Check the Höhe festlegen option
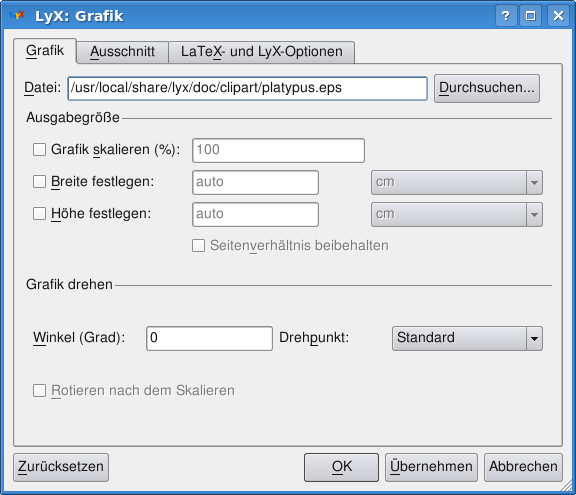This screenshot has width=576, height=495. tap(39, 213)
